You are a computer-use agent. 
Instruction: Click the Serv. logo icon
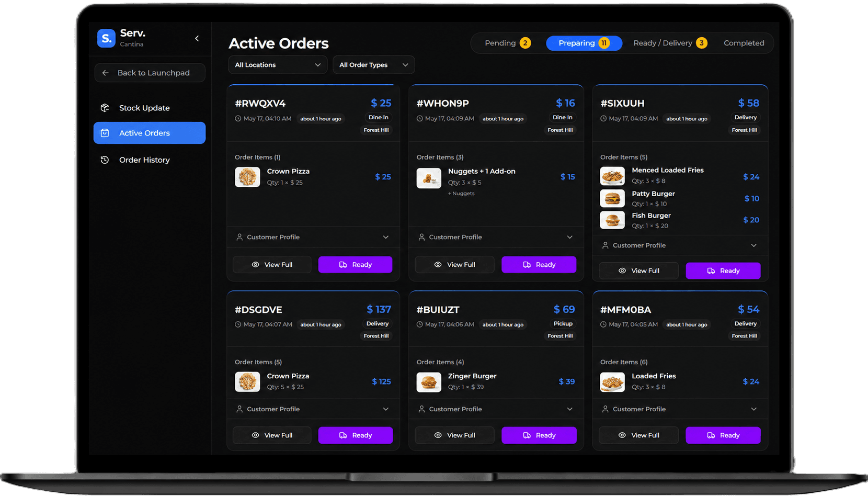pyautogui.click(x=106, y=38)
